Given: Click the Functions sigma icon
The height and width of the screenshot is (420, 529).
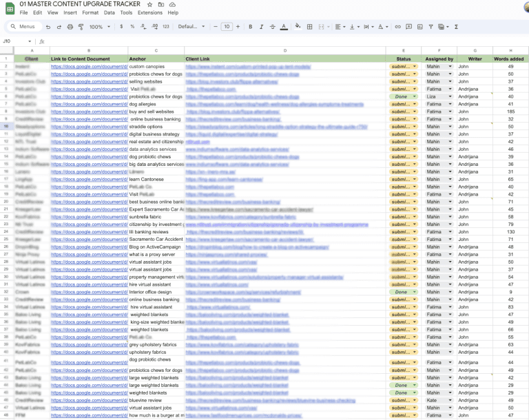Looking at the screenshot, I should [x=456, y=27].
